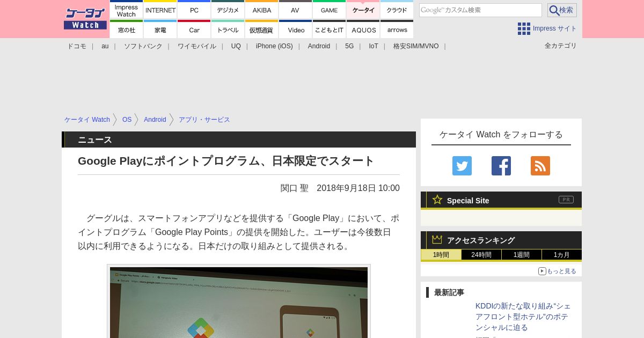Click the IoT category link

tap(374, 46)
